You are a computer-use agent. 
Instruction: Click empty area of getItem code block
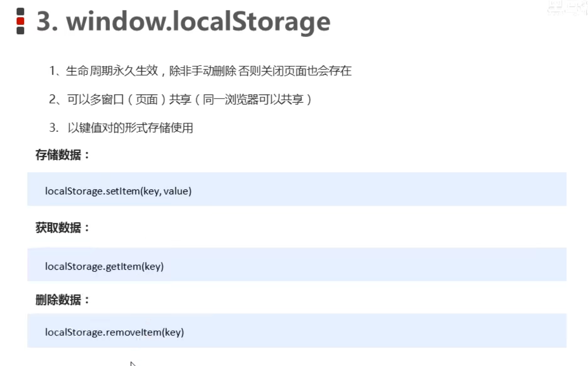click(365, 264)
